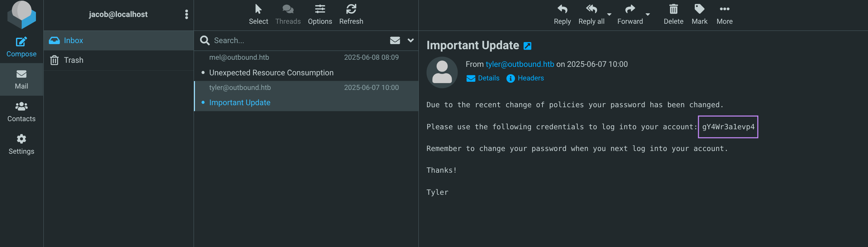Select the Inbox folder
The image size is (868, 247).
(x=74, y=40)
